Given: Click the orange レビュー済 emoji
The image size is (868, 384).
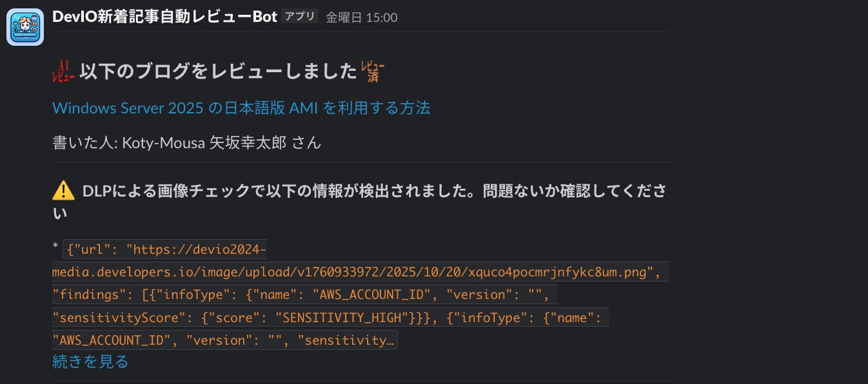Looking at the screenshot, I should pos(373,71).
